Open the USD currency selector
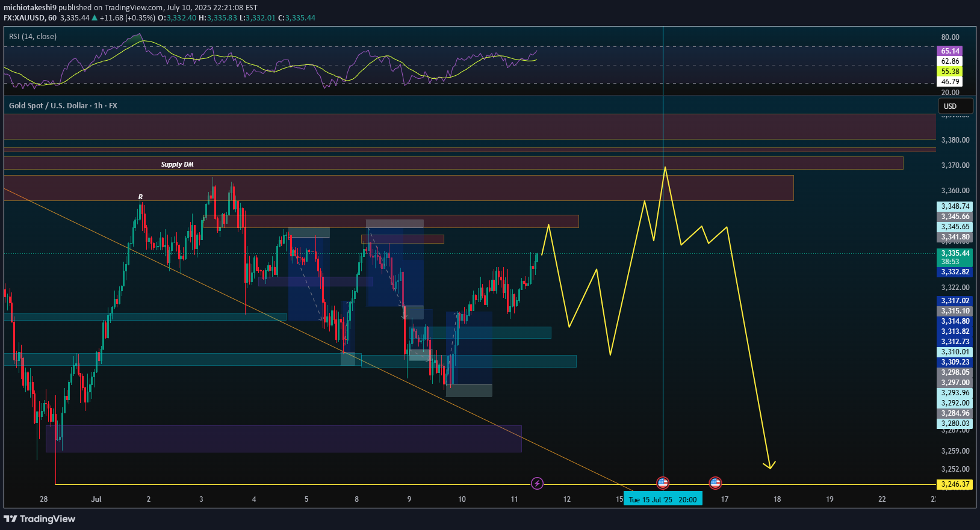The height and width of the screenshot is (530, 980). pyautogui.click(x=956, y=106)
